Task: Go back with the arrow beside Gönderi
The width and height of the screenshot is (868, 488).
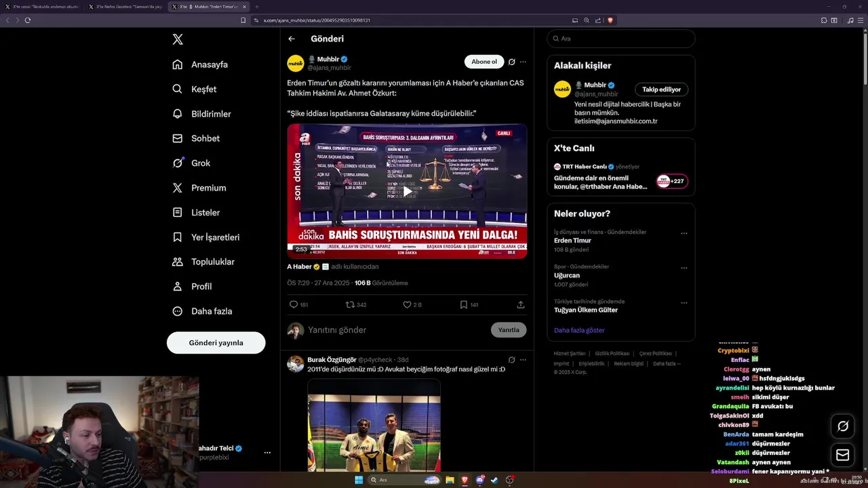Action: point(292,39)
